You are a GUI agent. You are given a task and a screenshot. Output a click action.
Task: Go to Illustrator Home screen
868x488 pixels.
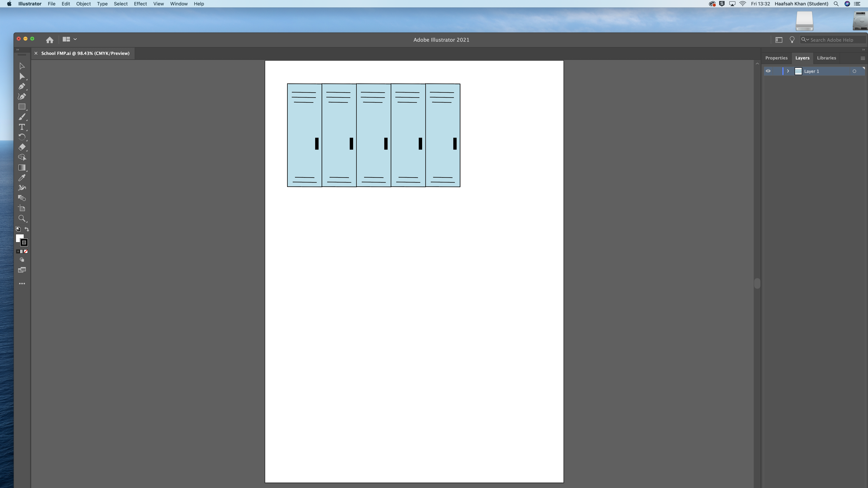[50, 40]
